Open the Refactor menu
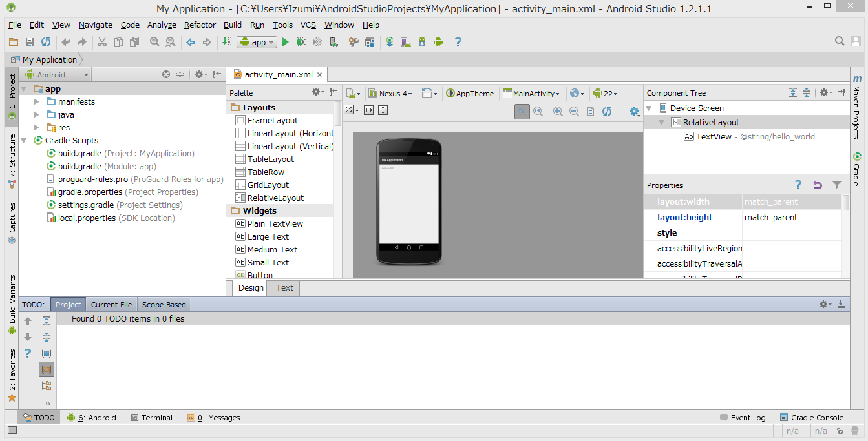Screen dimensions: 868x441 (x=200, y=25)
